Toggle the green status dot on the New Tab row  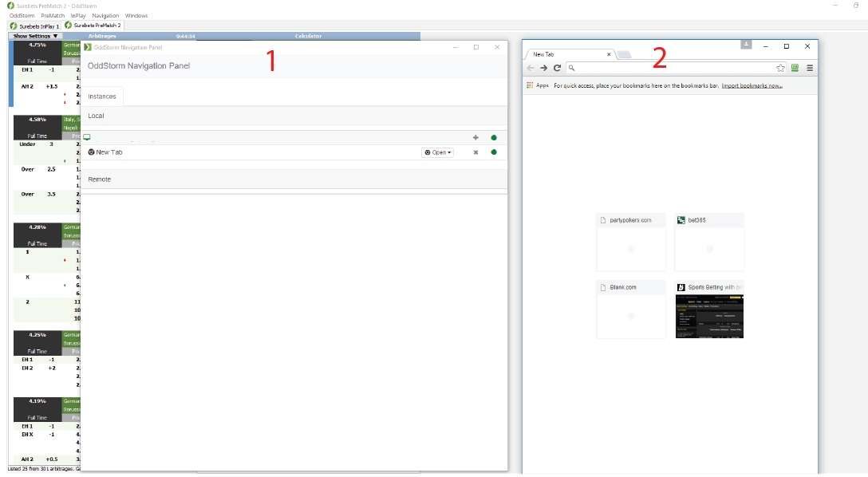pyautogui.click(x=494, y=152)
